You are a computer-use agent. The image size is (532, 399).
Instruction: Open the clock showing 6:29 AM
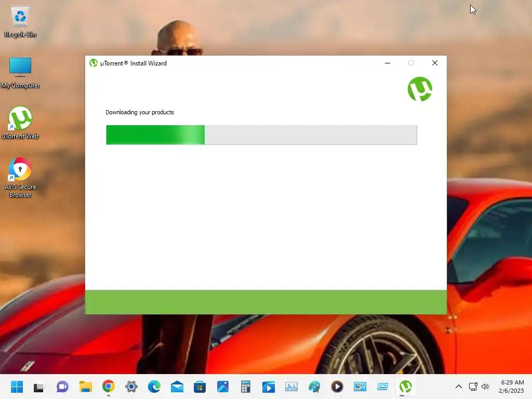pos(511,387)
